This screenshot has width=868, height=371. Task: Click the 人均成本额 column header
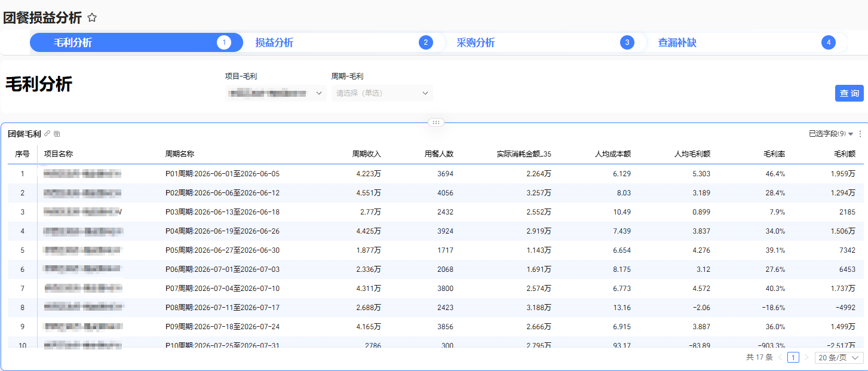tap(613, 154)
